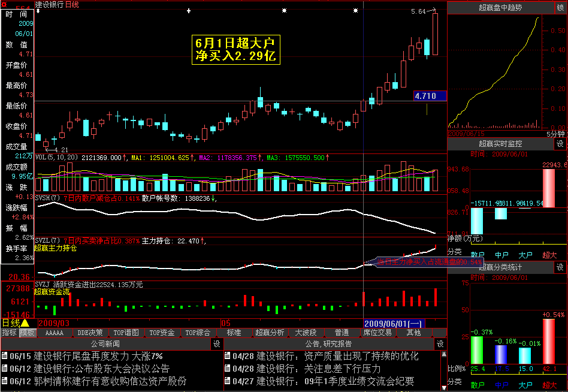Select the DDE决策 template tab
This screenshot has width=568, height=392.
[x=90, y=333]
